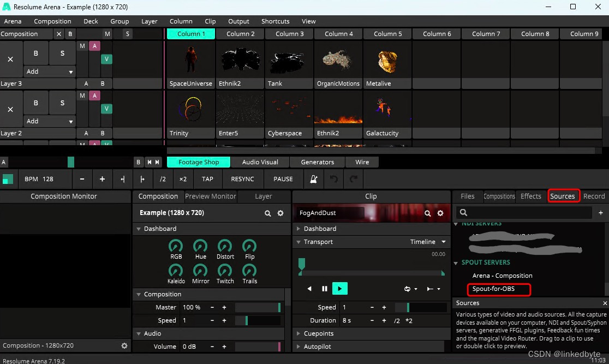The width and height of the screenshot is (609, 364).
Task: Click the clip Speed slider
Action: 421,307
